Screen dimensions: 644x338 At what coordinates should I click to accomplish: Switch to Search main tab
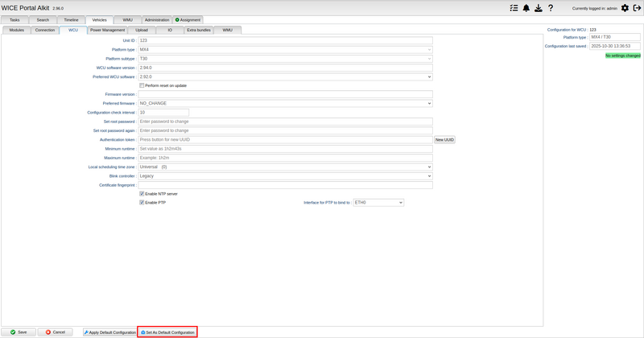tap(43, 19)
